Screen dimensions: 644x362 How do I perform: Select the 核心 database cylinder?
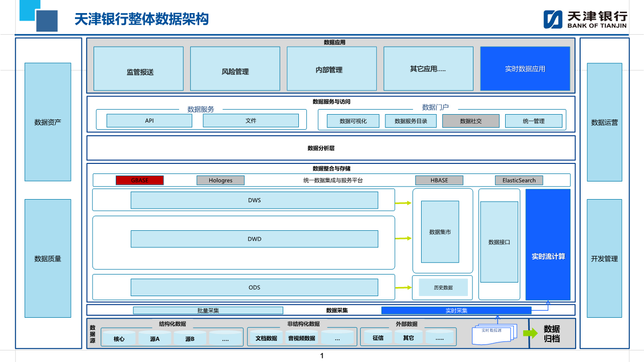coord(119,338)
